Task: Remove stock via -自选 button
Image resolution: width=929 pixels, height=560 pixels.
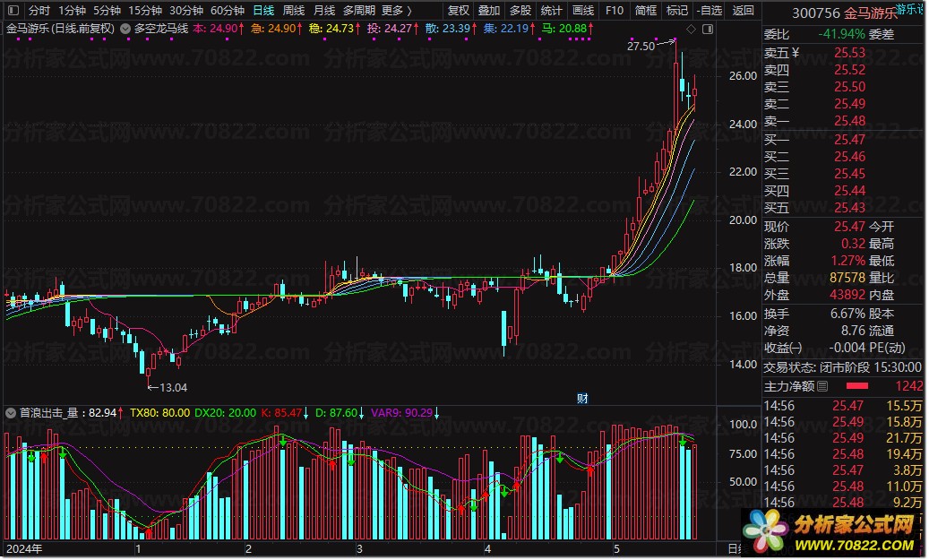Action: [x=710, y=10]
